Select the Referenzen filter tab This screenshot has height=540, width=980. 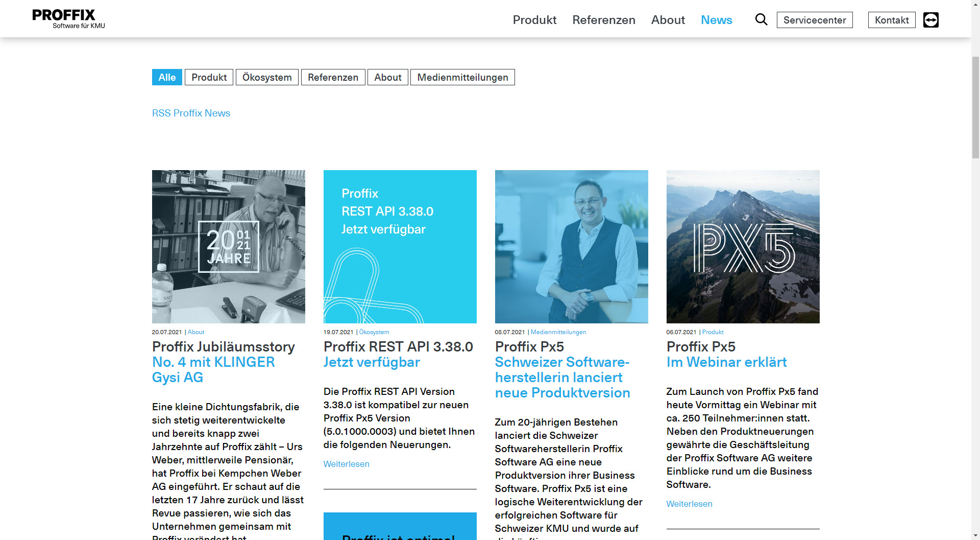pos(333,77)
